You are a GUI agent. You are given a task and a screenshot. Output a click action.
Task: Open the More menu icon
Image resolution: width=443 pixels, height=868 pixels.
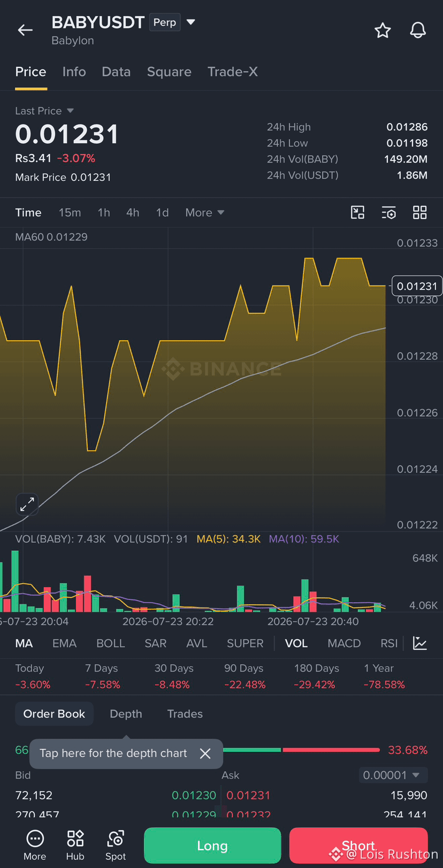click(x=35, y=846)
